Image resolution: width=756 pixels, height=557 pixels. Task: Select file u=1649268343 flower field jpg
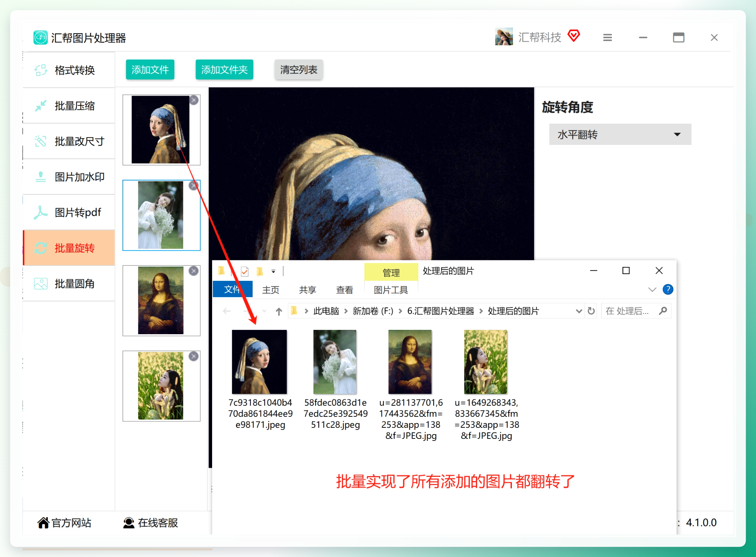pyautogui.click(x=486, y=385)
